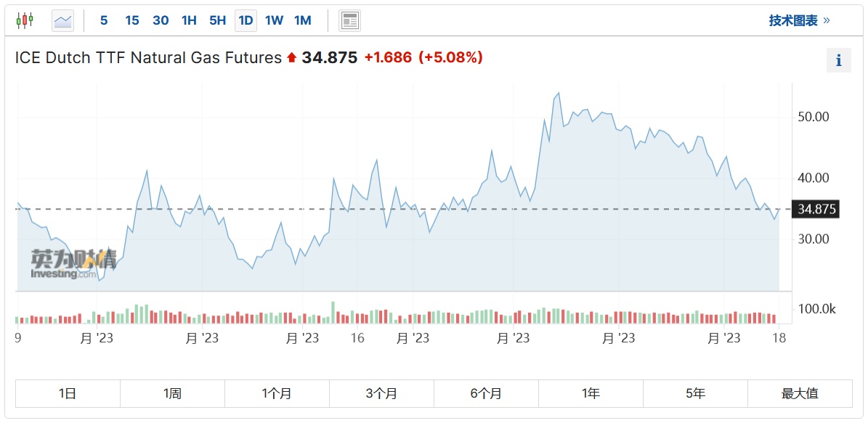This screenshot has width=868, height=423.
Task: Select the 1H interval
Action: (189, 20)
